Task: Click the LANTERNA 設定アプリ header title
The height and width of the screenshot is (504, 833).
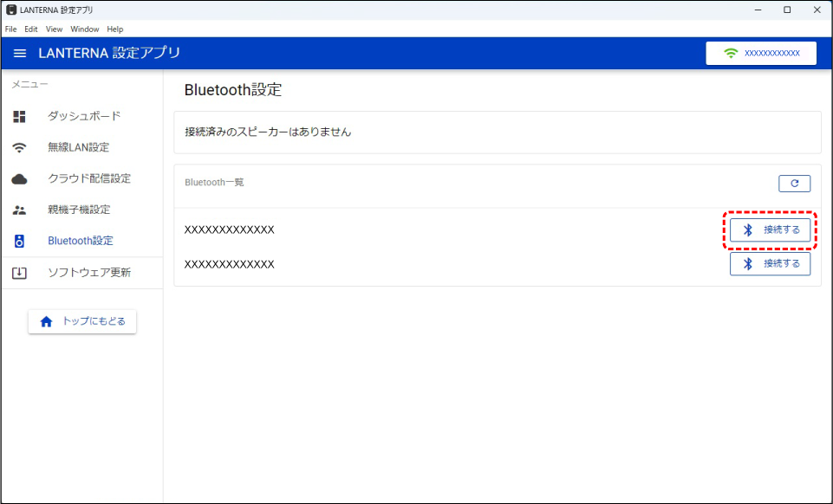Action: coord(109,54)
